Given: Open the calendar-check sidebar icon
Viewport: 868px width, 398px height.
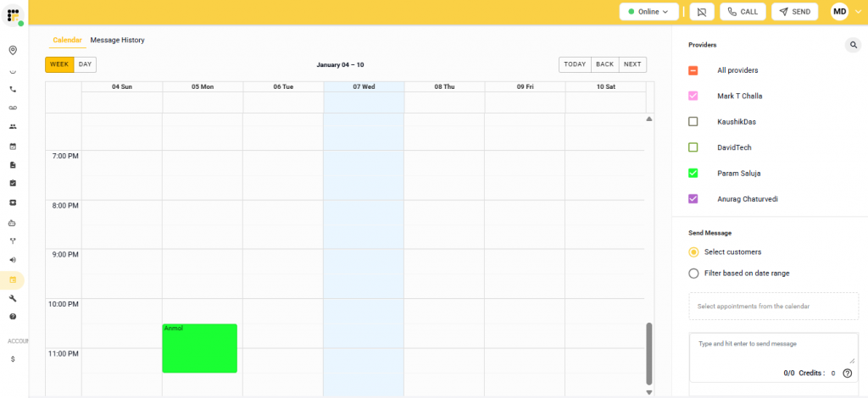Looking at the screenshot, I should [13, 146].
